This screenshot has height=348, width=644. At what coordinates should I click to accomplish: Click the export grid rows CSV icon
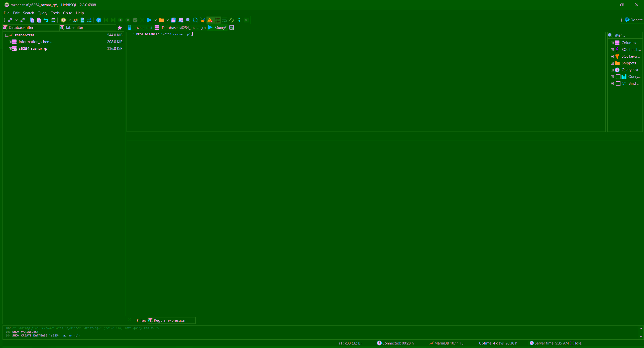tap(82, 20)
